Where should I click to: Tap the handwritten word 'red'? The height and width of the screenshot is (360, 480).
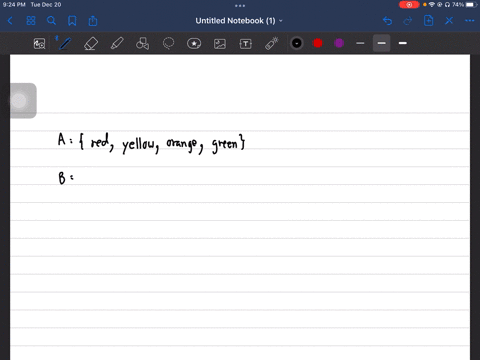point(100,141)
